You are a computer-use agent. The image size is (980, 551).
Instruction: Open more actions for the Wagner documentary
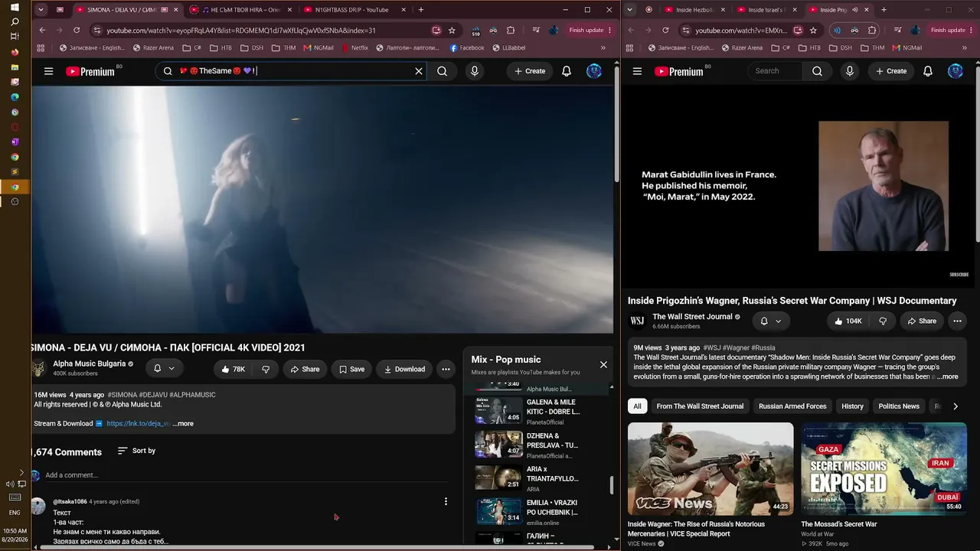[x=957, y=321]
